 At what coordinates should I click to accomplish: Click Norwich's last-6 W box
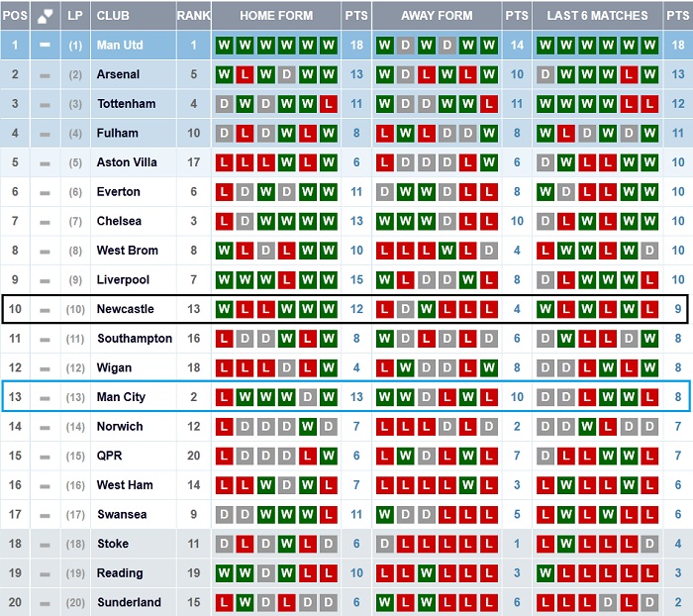[587, 426]
